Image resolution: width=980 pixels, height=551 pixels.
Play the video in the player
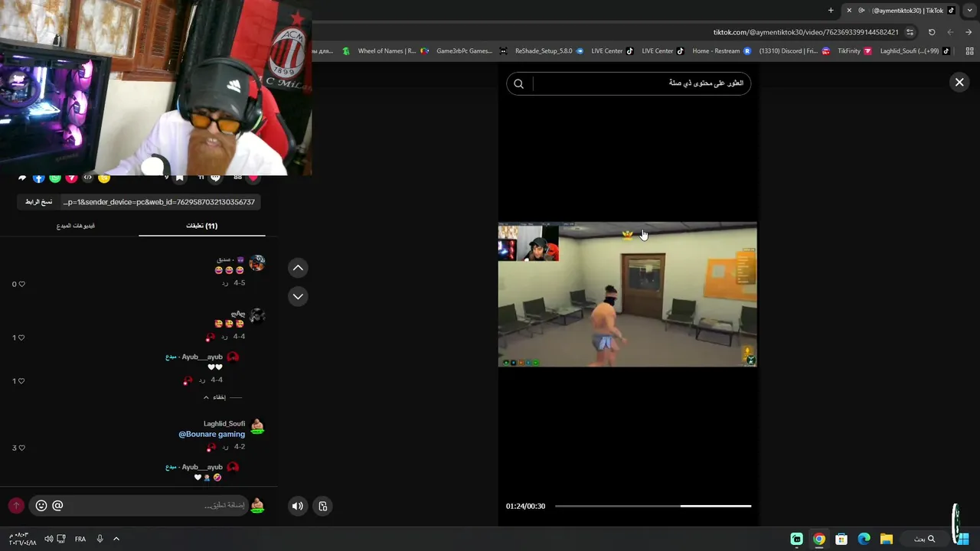click(627, 295)
